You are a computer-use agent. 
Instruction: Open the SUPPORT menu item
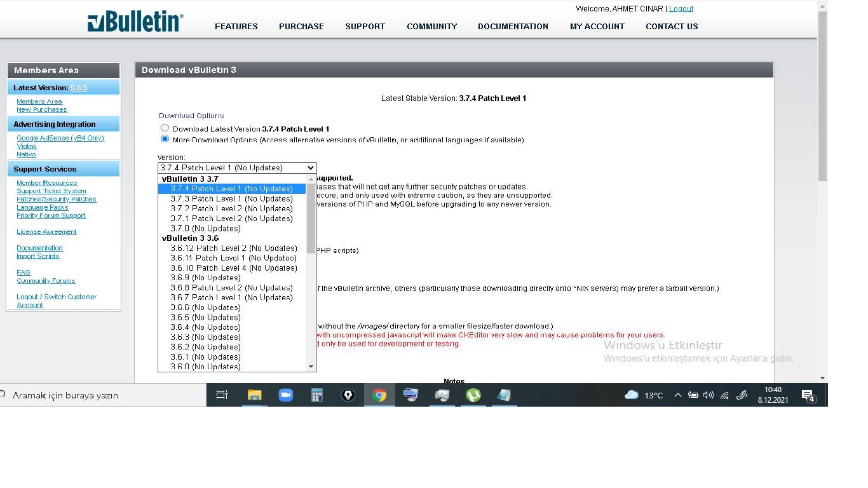coord(365,27)
